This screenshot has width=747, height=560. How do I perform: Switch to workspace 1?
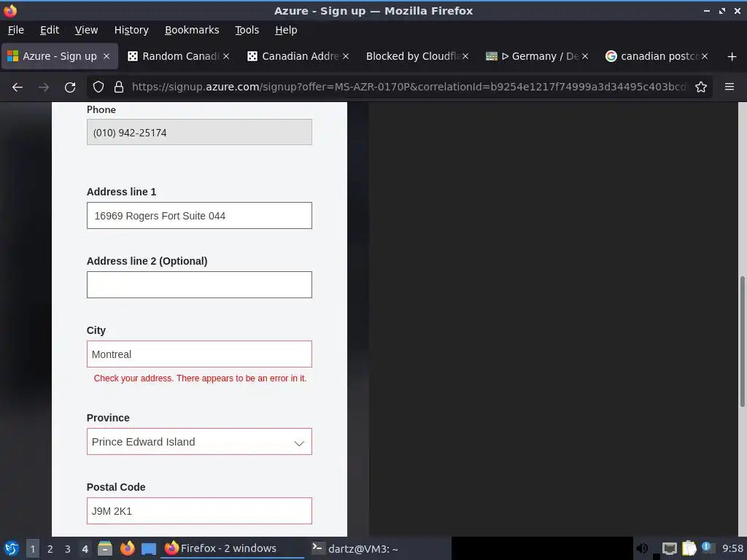click(x=32, y=549)
